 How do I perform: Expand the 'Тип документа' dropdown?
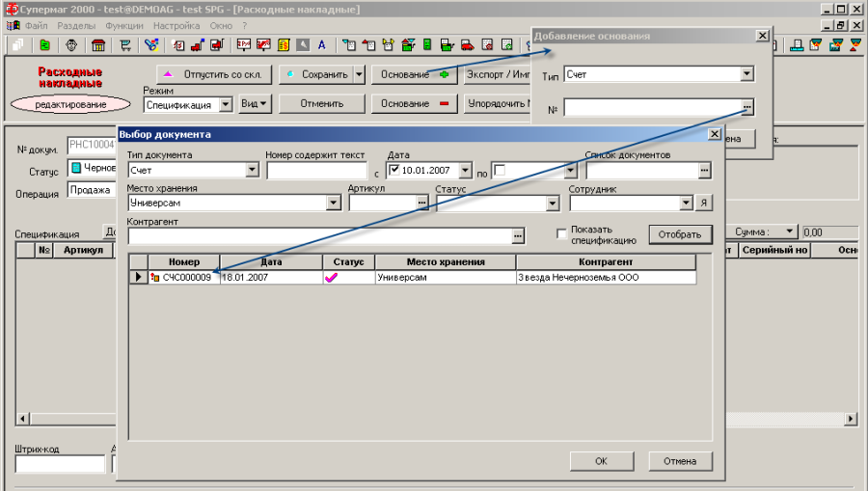pos(252,170)
